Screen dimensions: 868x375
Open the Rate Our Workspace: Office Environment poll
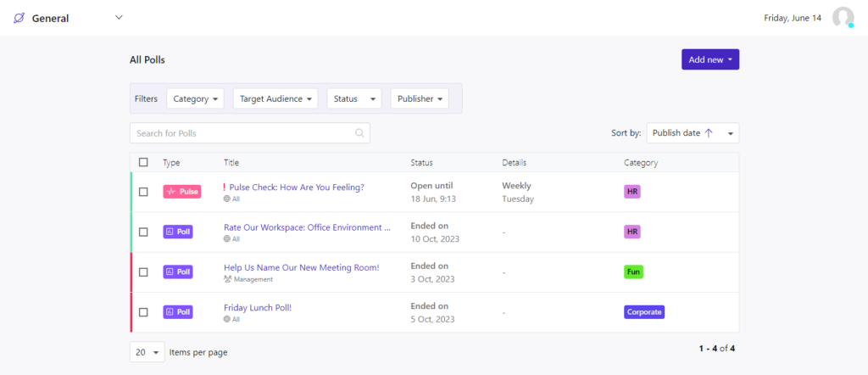tap(307, 227)
